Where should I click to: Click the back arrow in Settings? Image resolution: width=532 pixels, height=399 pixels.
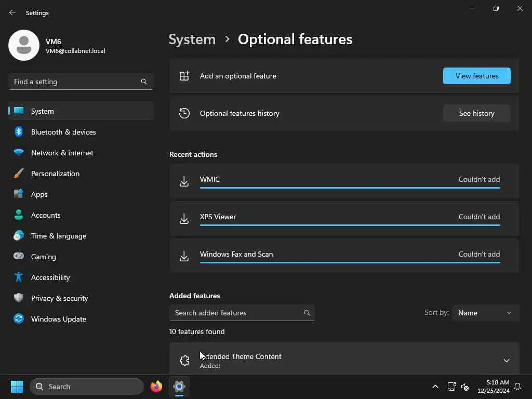coord(12,12)
